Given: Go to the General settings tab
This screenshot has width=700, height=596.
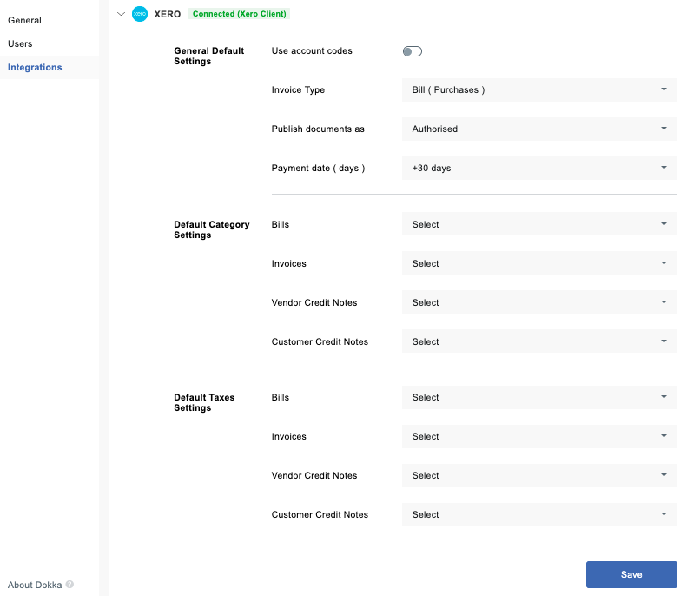Looking at the screenshot, I should point(24,20).
